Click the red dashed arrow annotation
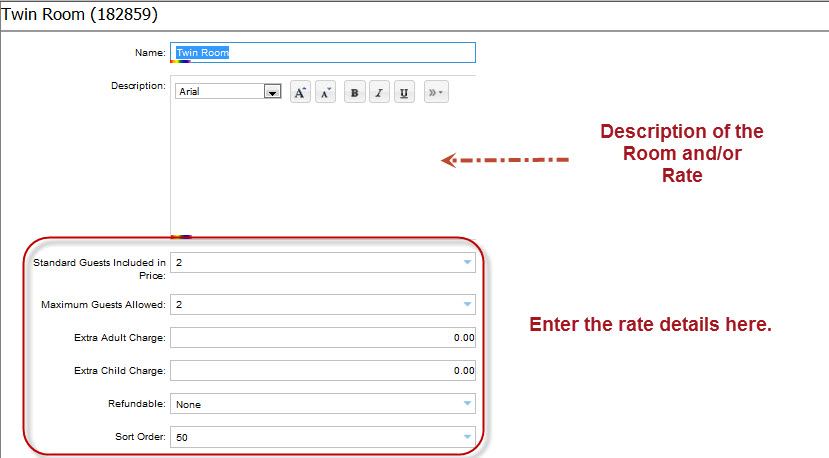829x458 pixels. 505,160
